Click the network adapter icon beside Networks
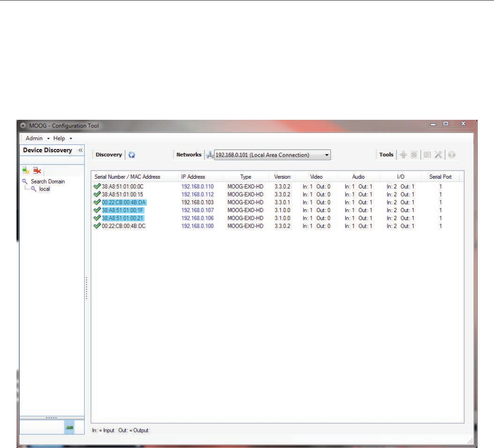 point(209,155)
